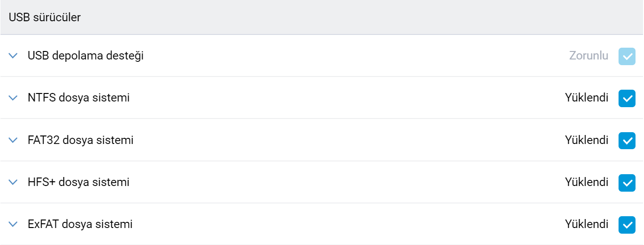Uncheck the ExFAT dosya sistemi checkbox

[627, 224]
